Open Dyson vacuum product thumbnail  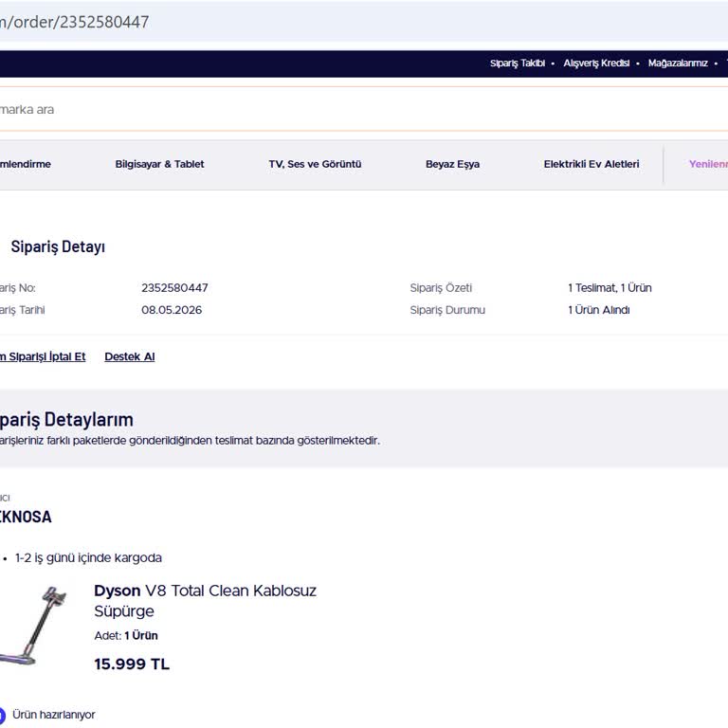32,625
